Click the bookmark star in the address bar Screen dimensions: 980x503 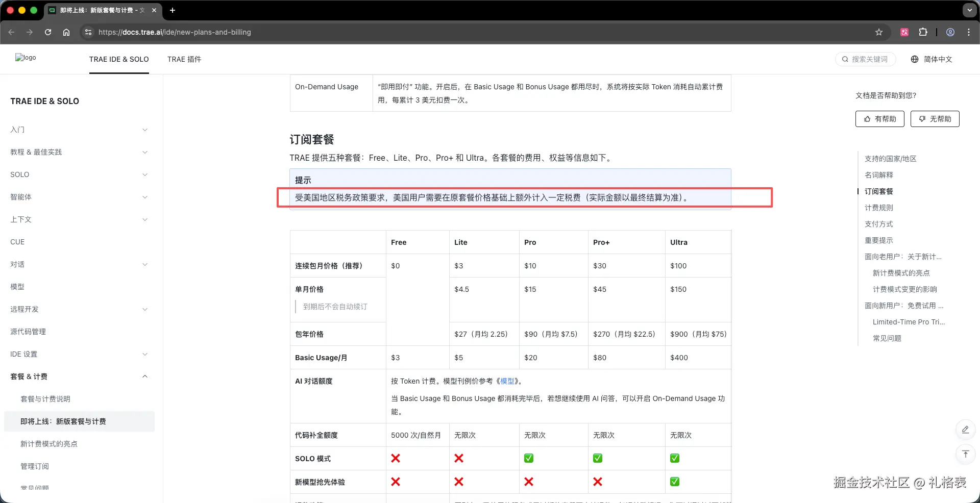point(879,32)
